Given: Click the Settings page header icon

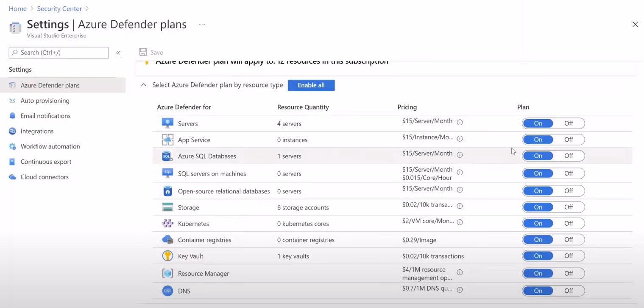Looking at the screenshot, I should (x=15, y=28).
